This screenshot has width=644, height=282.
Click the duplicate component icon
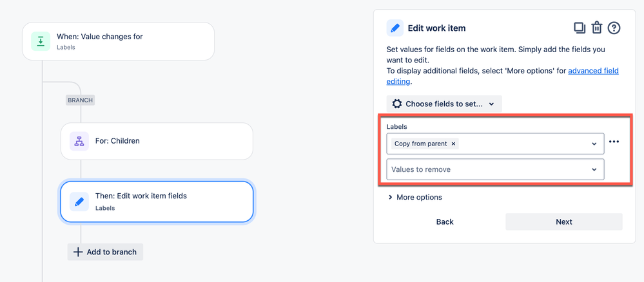580,28
